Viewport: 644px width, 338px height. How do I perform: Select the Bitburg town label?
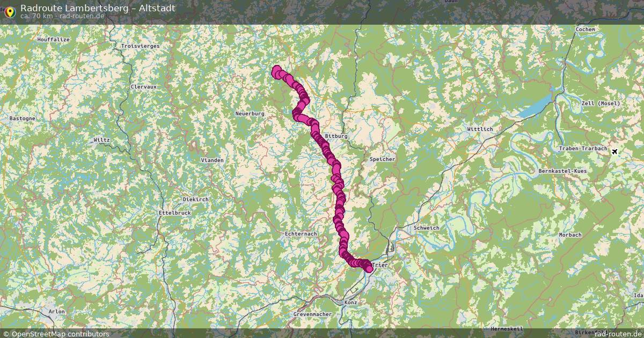pyautogui.click(x=336, y=136)
